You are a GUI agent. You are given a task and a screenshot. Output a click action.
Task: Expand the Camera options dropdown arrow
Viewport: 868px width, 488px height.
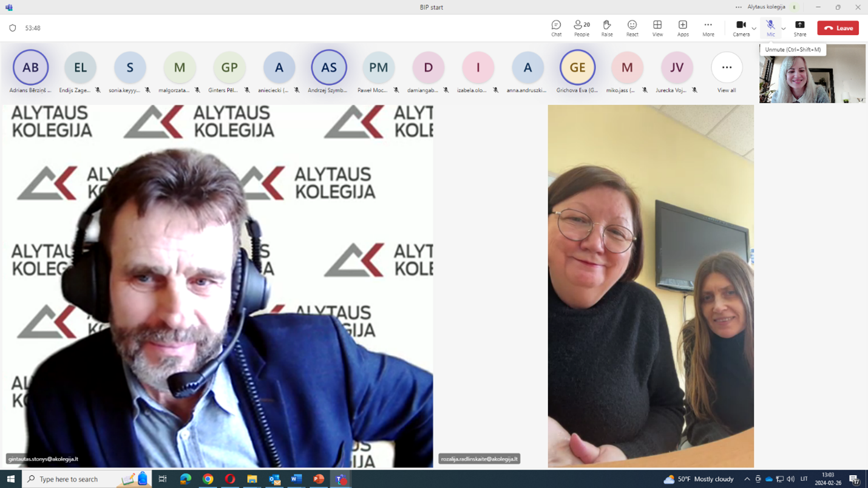(x=754, y=29)
